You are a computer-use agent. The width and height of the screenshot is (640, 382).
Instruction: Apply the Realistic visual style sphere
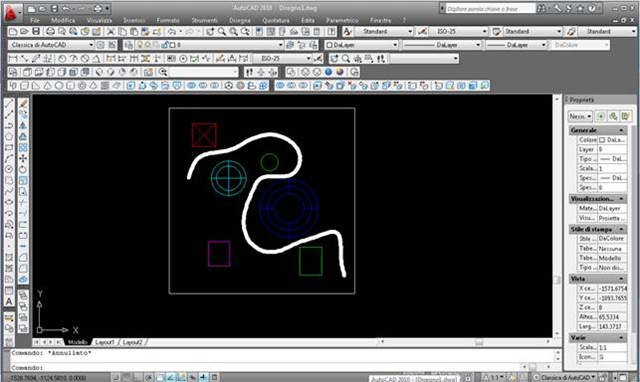329,72
